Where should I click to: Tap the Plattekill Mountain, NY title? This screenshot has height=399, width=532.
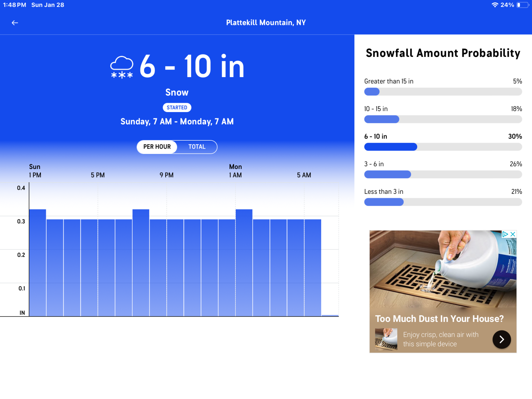tap(266, 23)
